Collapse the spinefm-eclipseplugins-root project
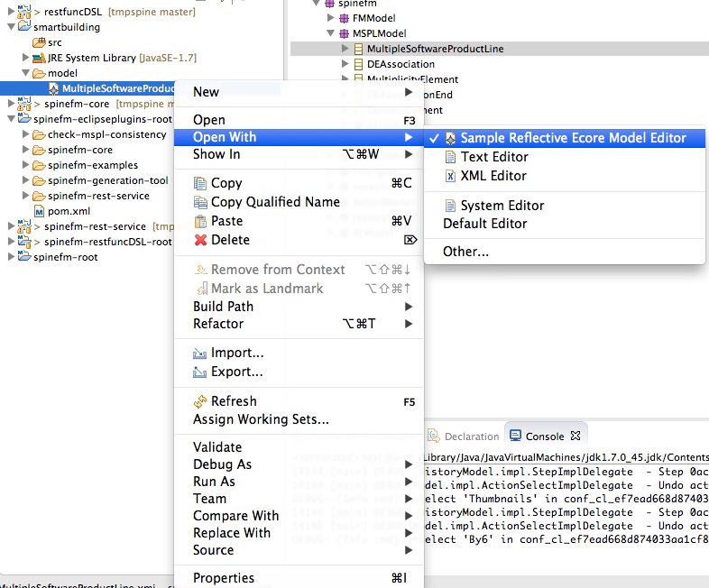709x588 pixels. pos(12,119)
